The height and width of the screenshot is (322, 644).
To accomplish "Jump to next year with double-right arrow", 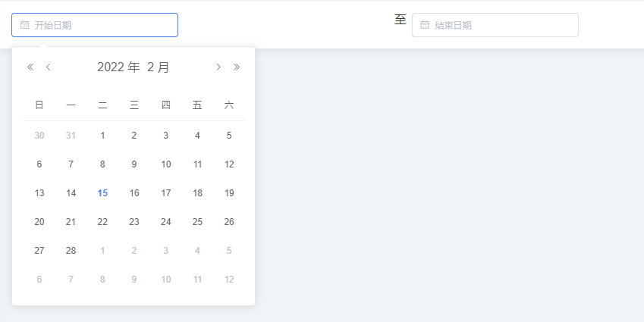I will click(237, 67).
